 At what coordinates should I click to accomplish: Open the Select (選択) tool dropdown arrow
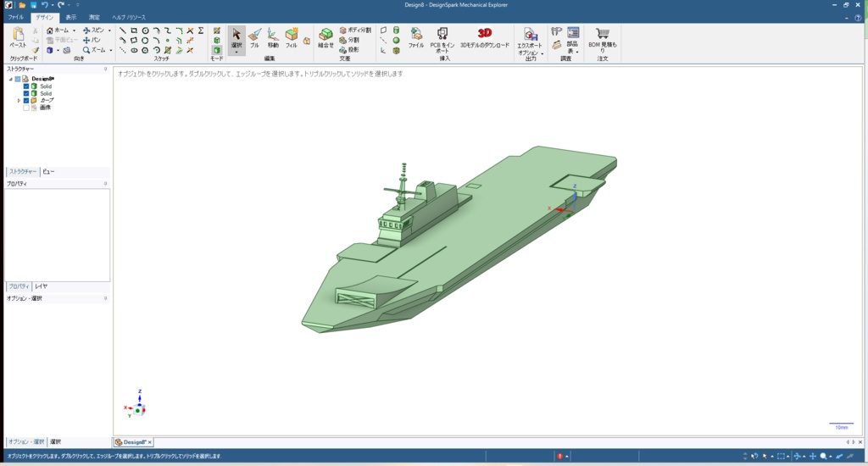click(x=236, y=52)
